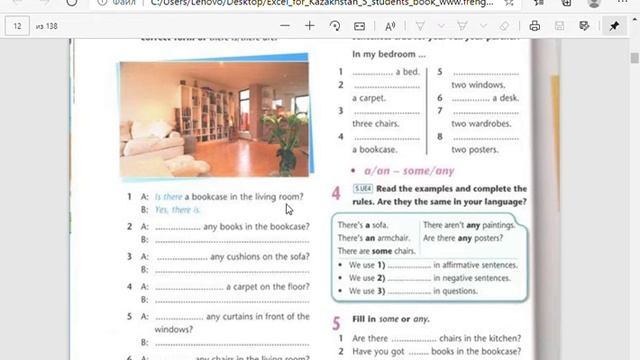Click "any curtains in front of the" text

[x=258, y=317]
